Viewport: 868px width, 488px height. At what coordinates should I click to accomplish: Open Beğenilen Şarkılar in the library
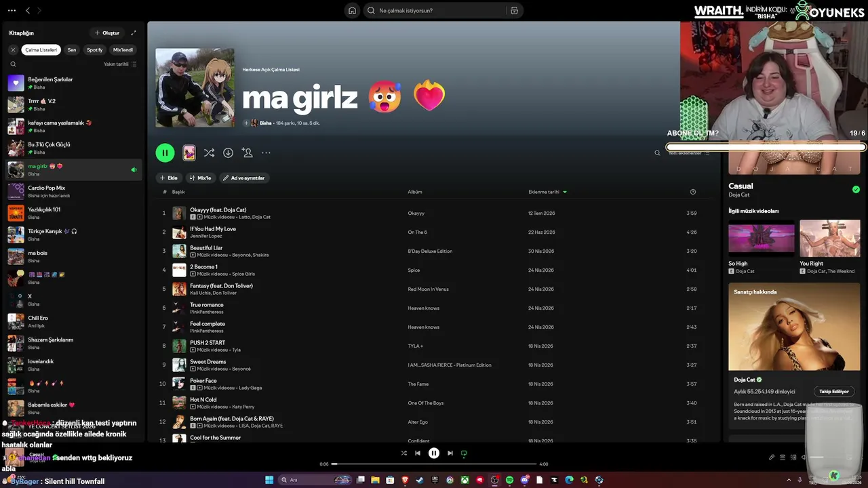coord(75,83)
